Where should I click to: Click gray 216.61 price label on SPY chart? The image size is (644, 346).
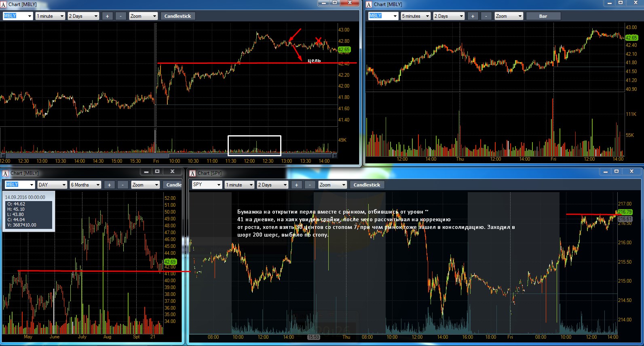(x=625, y=219)
